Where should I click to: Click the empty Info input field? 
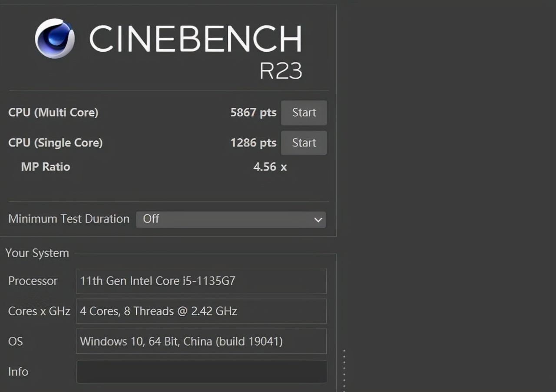(201, 372)
